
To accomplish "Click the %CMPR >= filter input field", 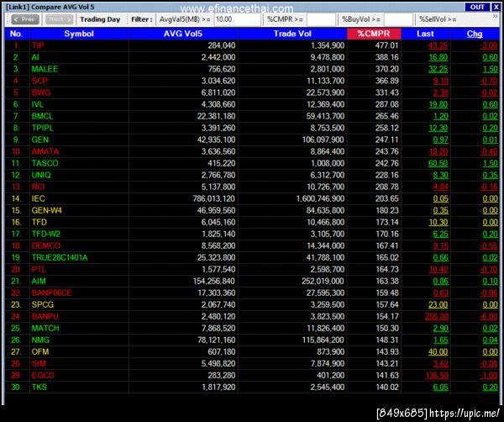I will 321,19.
